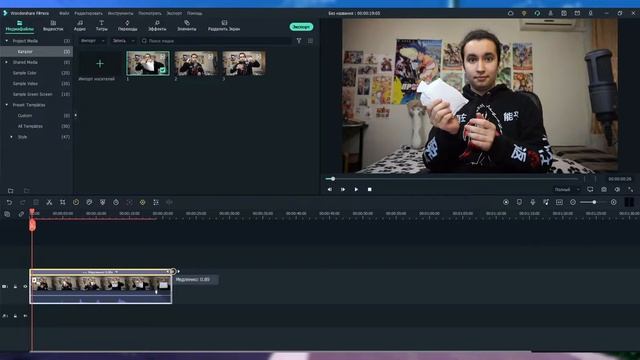Switch to the Переходы tab

127,26
